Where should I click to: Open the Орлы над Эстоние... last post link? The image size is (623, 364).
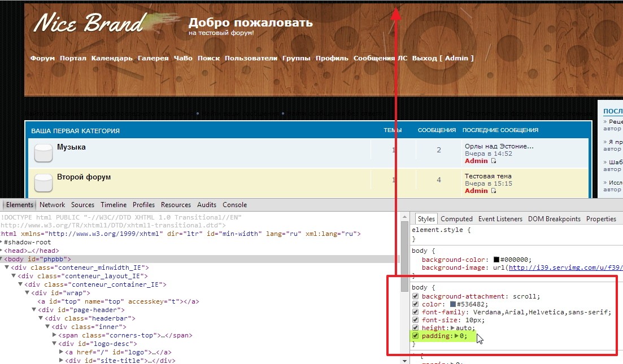[x=499, y=146]
